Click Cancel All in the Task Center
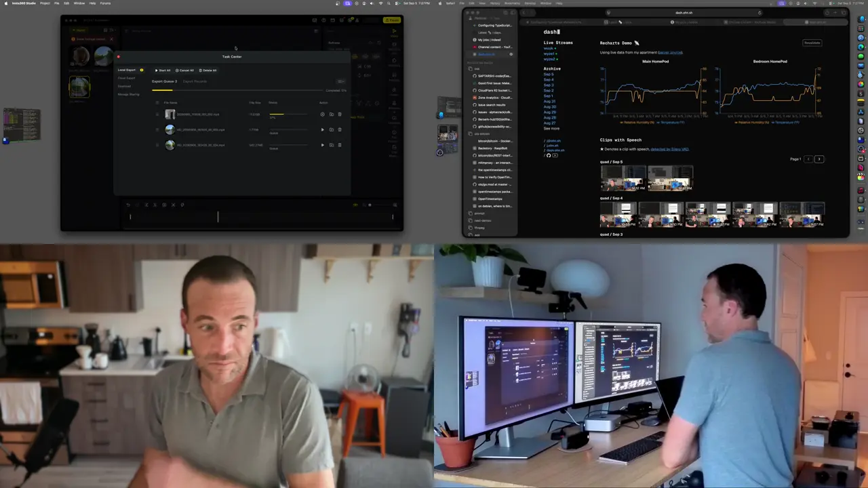The height and width of the screenshot is (488, 868). (184, 70)
